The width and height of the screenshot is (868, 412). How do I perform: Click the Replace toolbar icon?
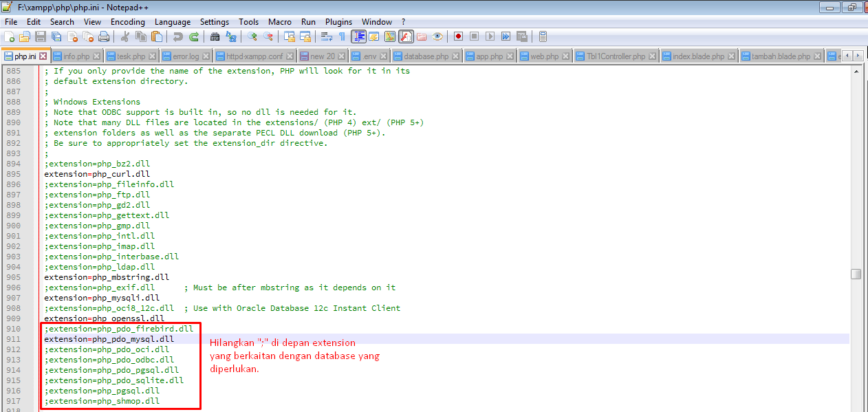click(x=229, y=36)
